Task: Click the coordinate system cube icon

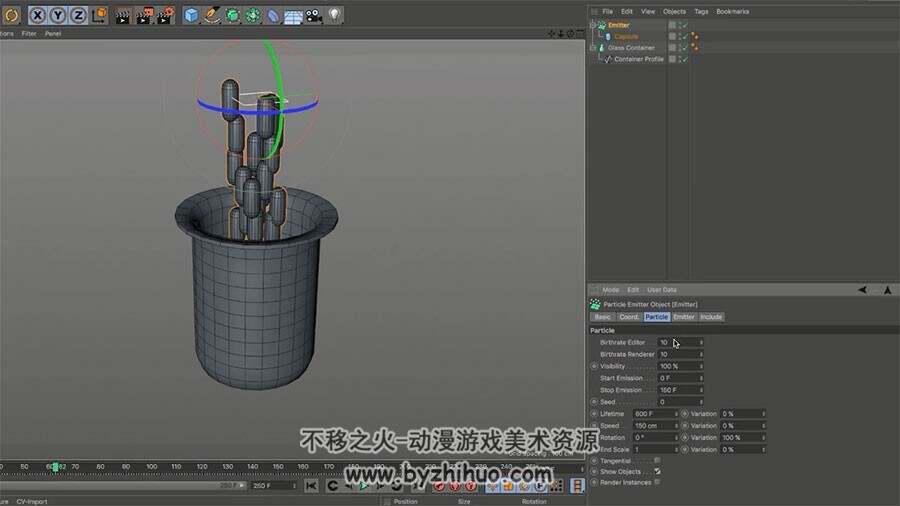Action: coord(99,15)
